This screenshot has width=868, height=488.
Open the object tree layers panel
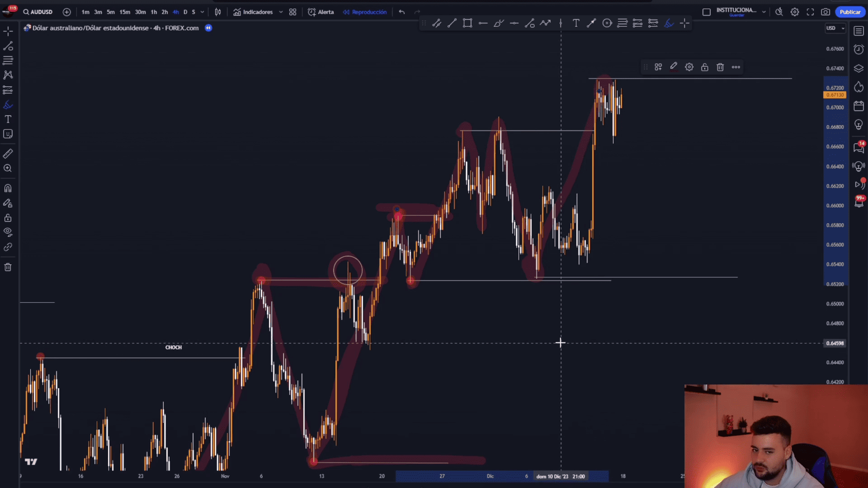pos(859,69)
